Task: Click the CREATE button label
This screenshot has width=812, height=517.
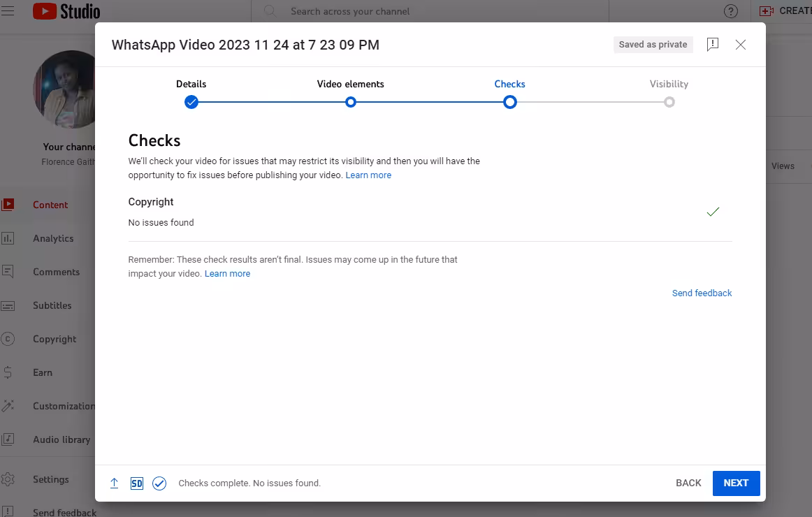Action: (x=795, y=11)
